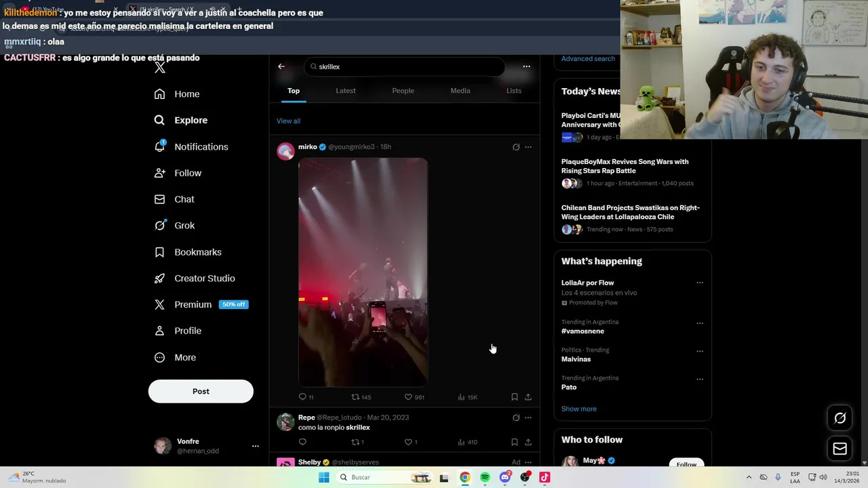Open search settings three-dot menu
Image resolution: width=868 pixels, height=488 pixels.
526,66
